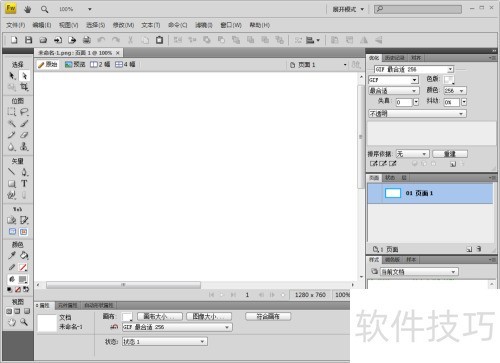The width and height of the screenshot is (500, 363).
Task: Open the 编辑(E) menu
Action: [42, 25]
